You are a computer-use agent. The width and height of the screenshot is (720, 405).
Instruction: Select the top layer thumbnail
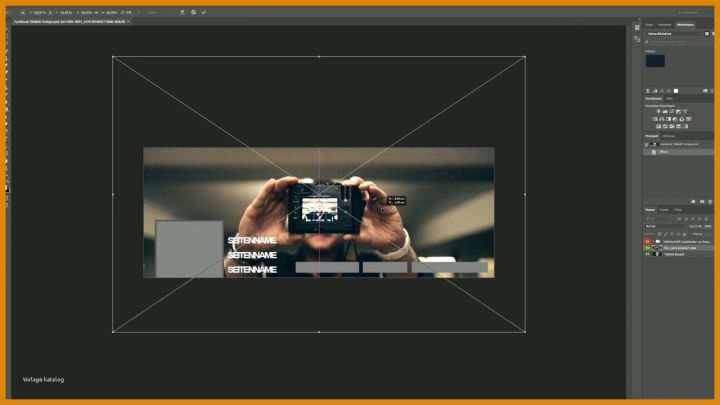pyautogui.click(x=658, y=242)
